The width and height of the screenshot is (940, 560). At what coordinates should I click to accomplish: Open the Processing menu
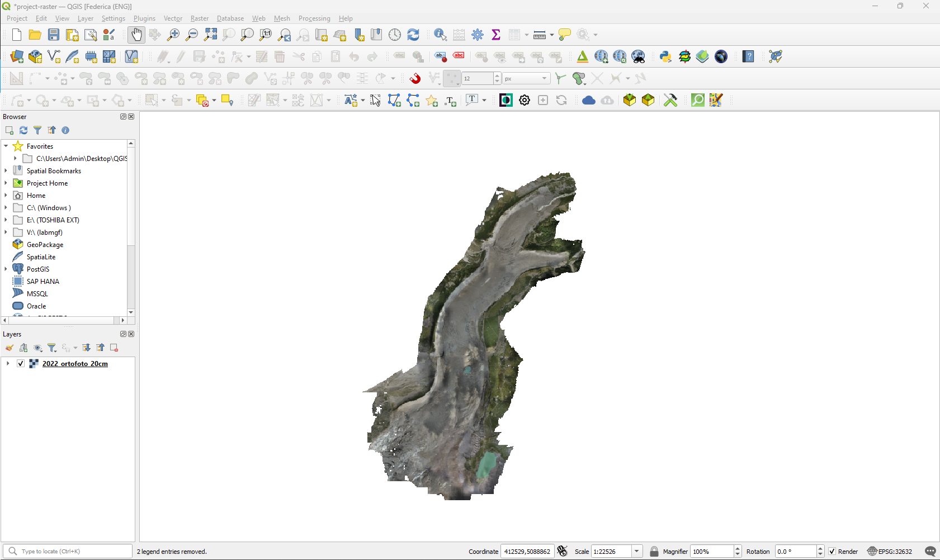point(314,18)
